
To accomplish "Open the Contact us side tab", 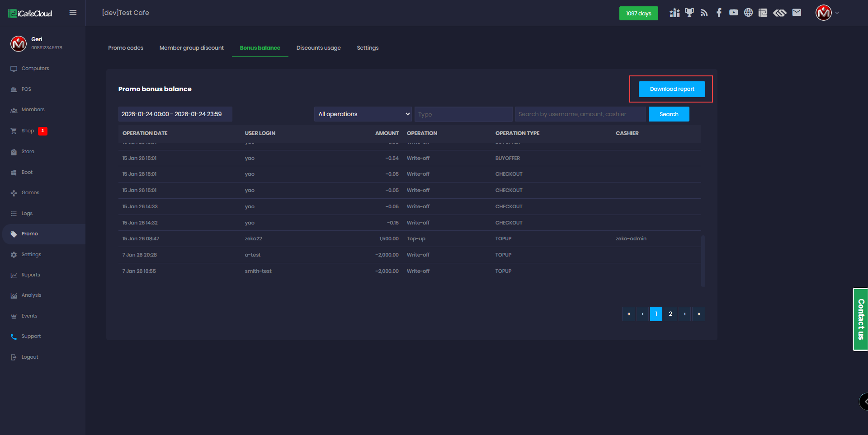I will [x=860, y=319].
